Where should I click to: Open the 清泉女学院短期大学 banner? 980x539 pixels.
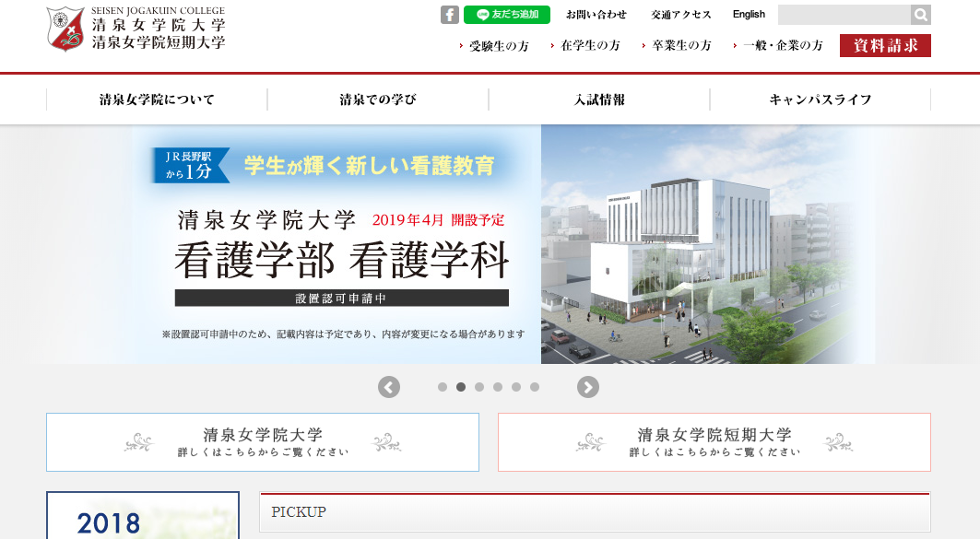[x=714, y=442]
